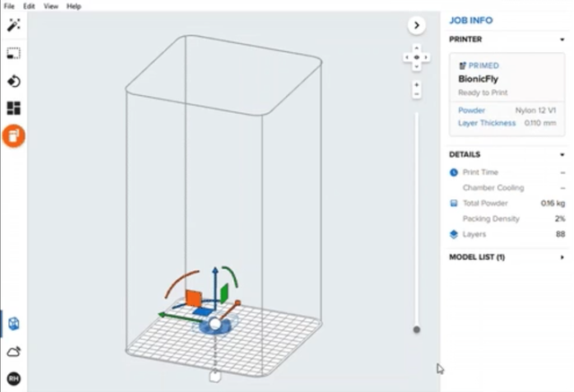Click the JOB INFO panel heading
Viewport: 574px width, 392px height.
coord(471,21)
